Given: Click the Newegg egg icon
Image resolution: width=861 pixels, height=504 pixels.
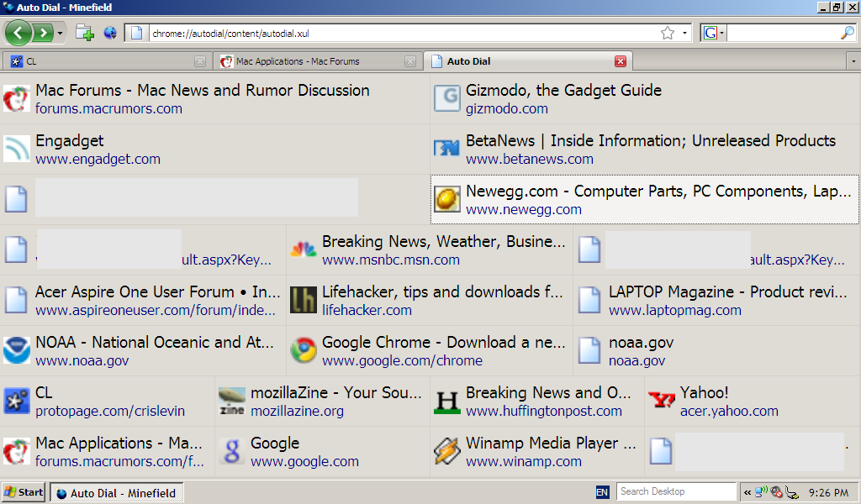Looking at the screenshot, I should click(x=447, y=199).
